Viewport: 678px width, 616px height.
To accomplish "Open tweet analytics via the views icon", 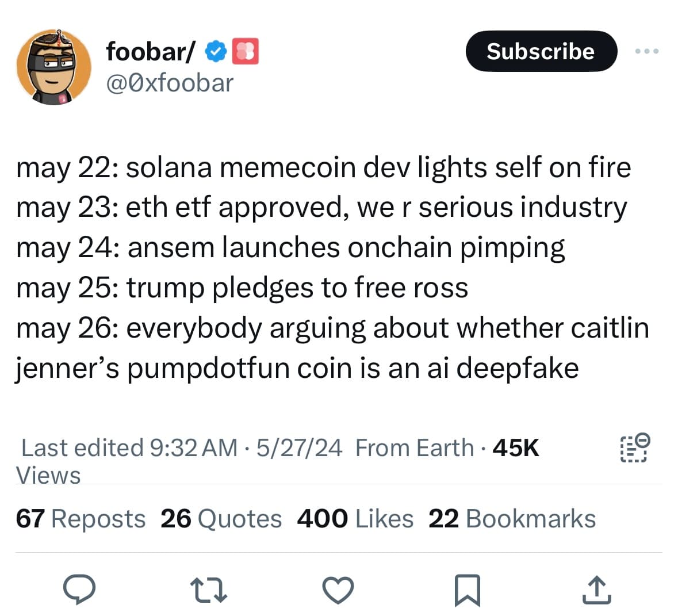I will (x=633, y=448).
